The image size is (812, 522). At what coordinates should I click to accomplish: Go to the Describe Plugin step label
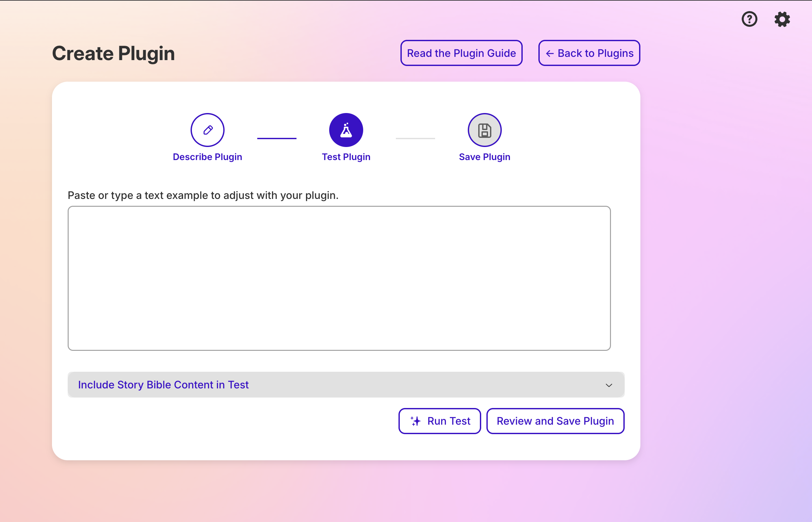point(207,157)
